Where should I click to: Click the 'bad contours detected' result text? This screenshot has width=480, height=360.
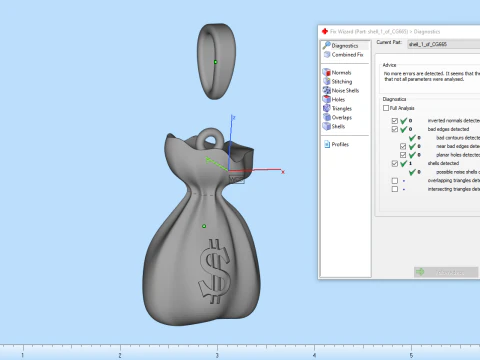(458, 138)
